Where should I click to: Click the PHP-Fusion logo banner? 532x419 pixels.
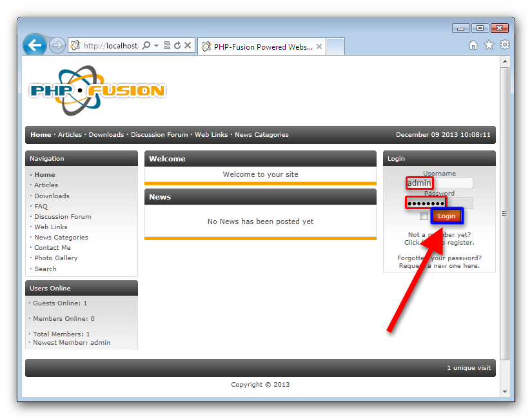pos(97,90)
